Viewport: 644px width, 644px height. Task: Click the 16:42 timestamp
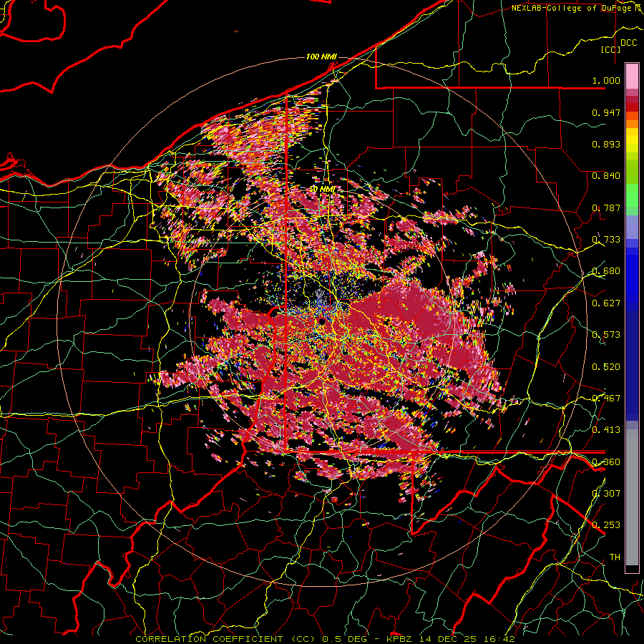[x=499, y=639]
